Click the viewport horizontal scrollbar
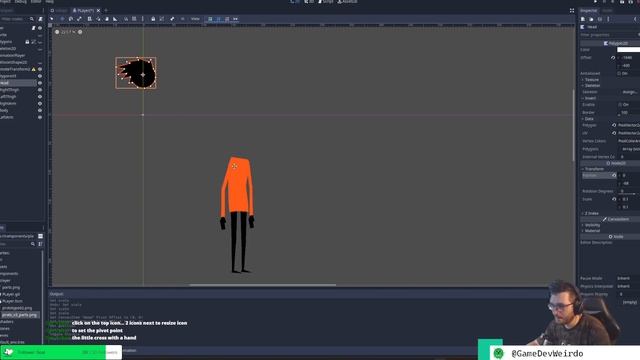640x360 pixels. [262, 285]
